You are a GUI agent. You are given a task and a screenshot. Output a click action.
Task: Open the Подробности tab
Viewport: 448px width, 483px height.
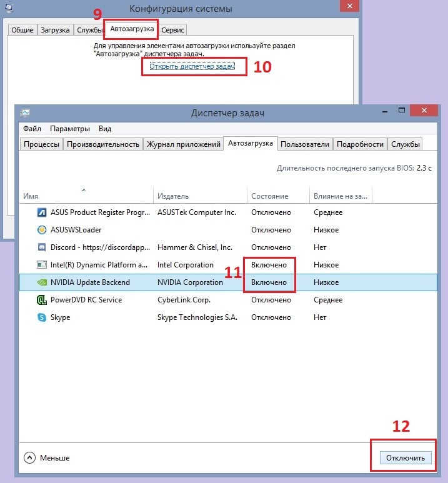coord(360,144)
